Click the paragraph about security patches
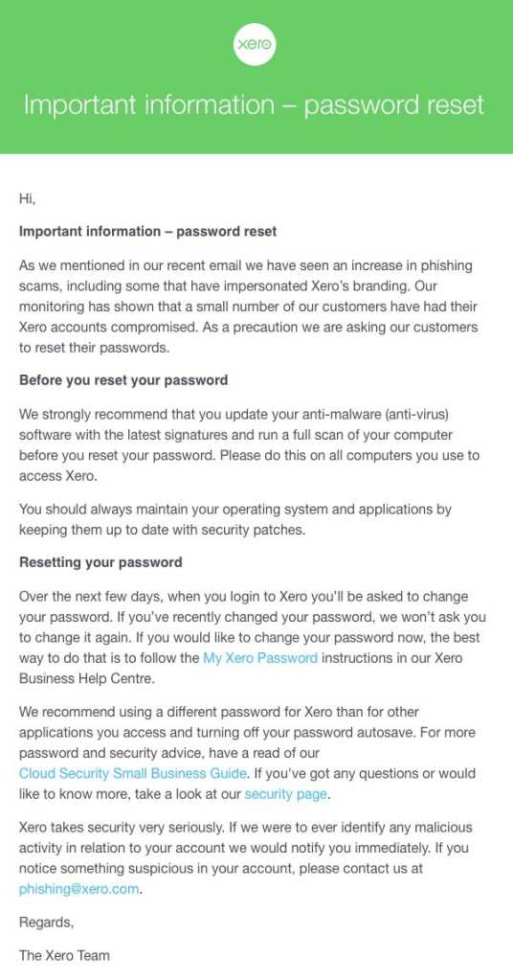 [x=235, y=519]
